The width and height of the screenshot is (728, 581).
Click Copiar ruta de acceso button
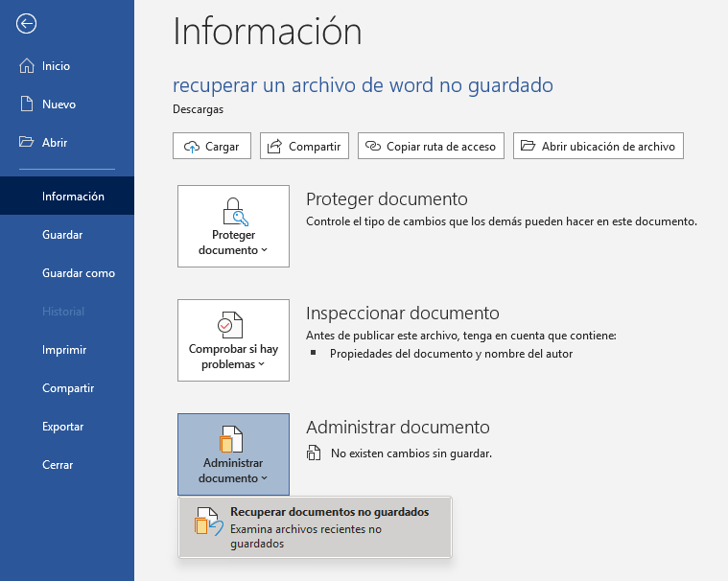pos(431,146)
